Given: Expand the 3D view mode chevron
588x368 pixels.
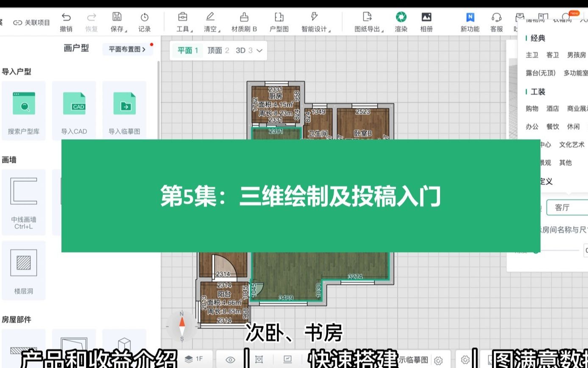Looking at the screenshot, I should tap(260, 50).
